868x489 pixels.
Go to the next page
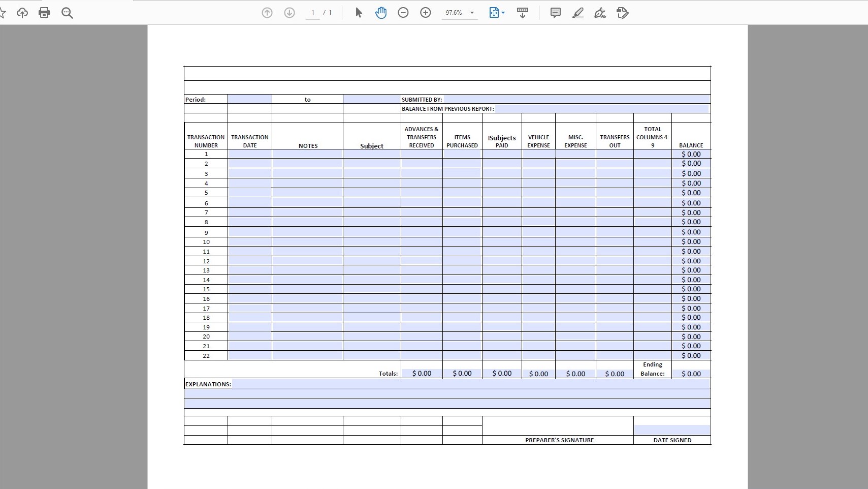(x=290, y=13)
